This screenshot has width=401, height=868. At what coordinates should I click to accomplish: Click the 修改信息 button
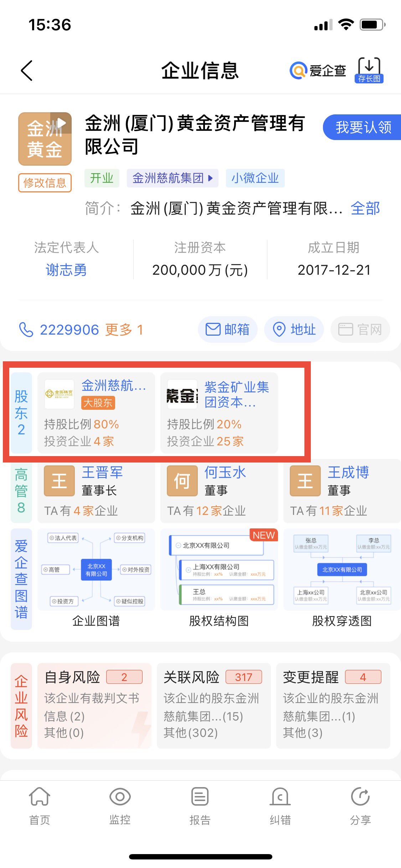(x=45, y=183)
